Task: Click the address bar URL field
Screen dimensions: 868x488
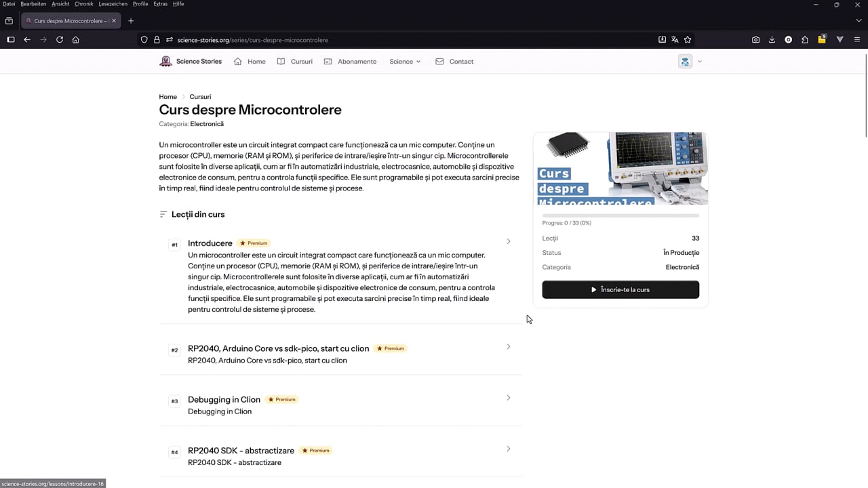Action: 414,40
